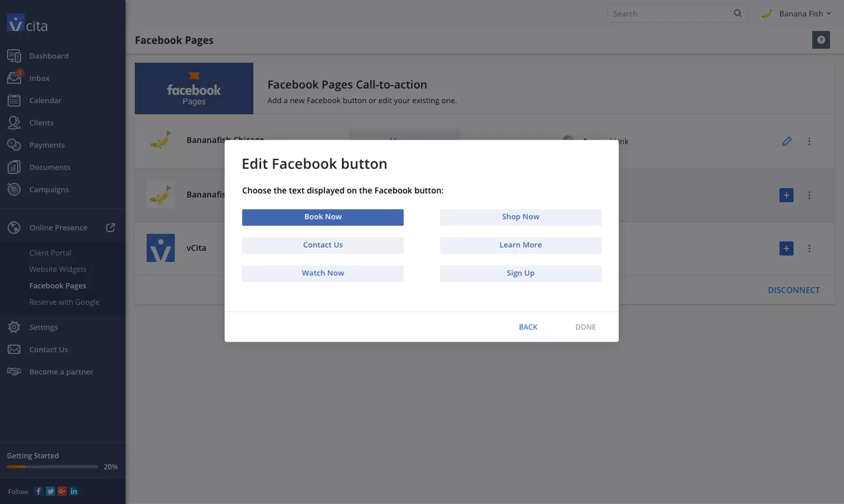The image size is (844, 504).
Task: Open the Dashboard sidebar icon
Action: (x=14, y=56)
